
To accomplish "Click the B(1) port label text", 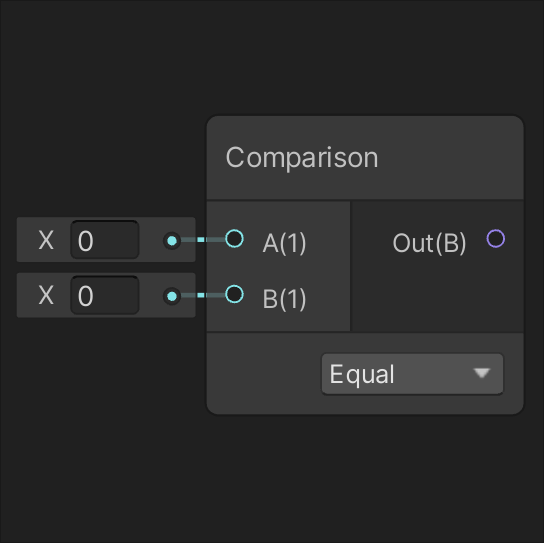I will click(x=284, y=299).
